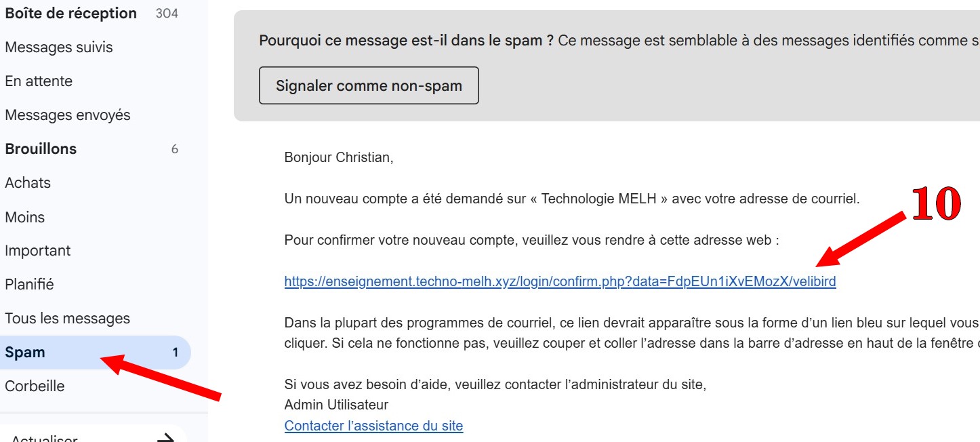Go to Messages suivis
This screenshot has width=980, height=442.
click(59, 47)
